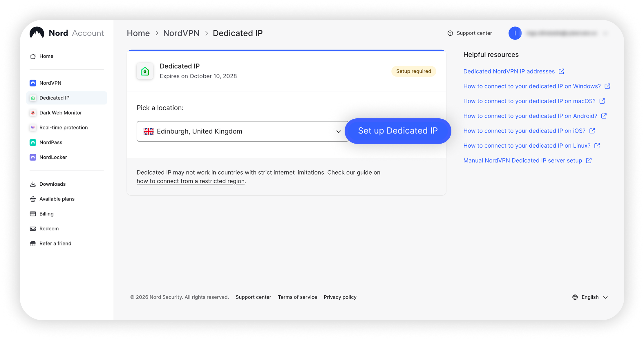Click the Support center question mark icon
Screen dimensions: 644x340
(450, 33)
